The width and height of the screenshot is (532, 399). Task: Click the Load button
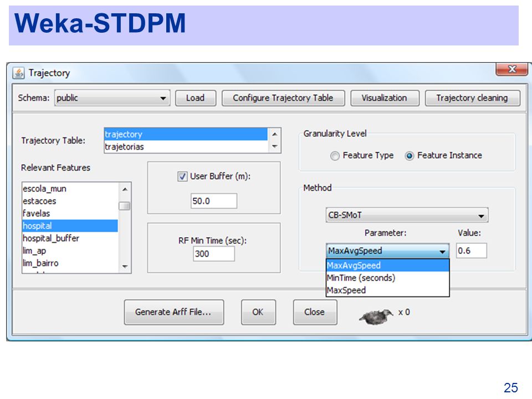196,98
